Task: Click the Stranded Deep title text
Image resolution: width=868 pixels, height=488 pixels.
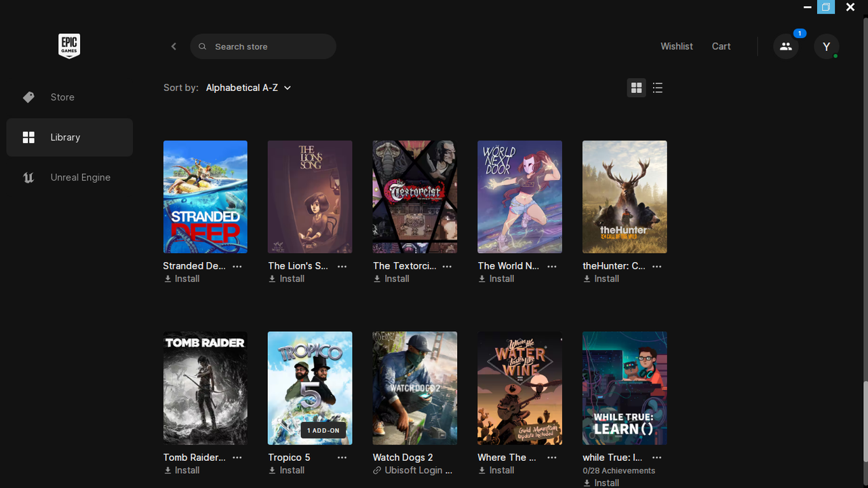Action: pos(195,266)
